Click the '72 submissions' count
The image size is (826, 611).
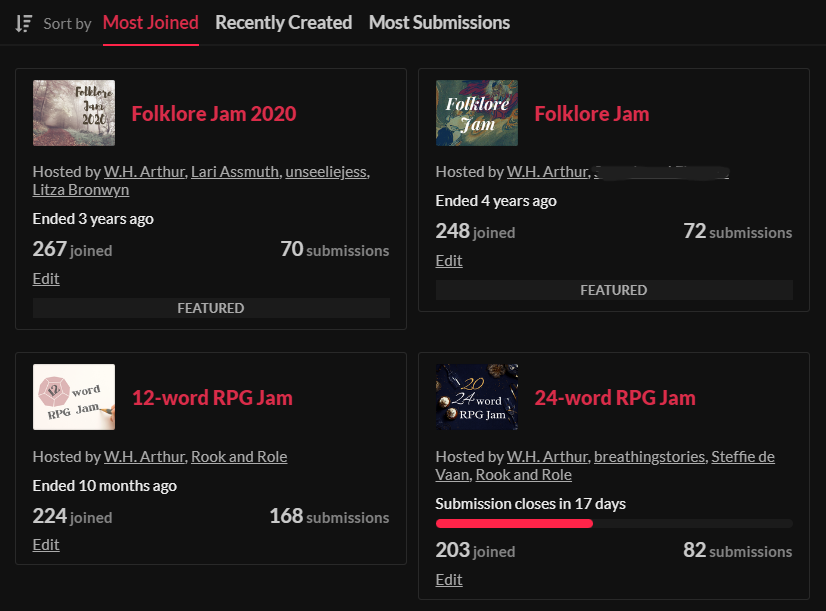pos(738,231)
